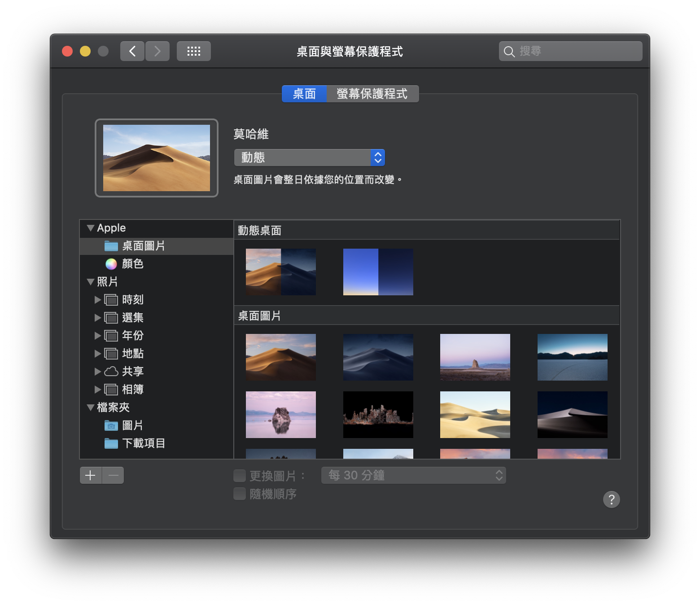
Task: Choose the black background tufa rocks wallpaper
Action: (x=378, y=415)
